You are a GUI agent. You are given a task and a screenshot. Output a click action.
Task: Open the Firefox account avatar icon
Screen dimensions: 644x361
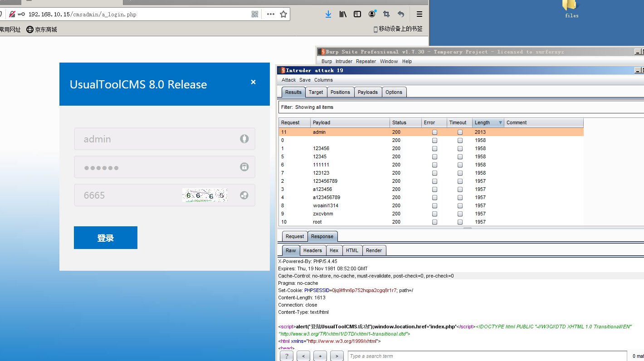click(x=372, y=14)
